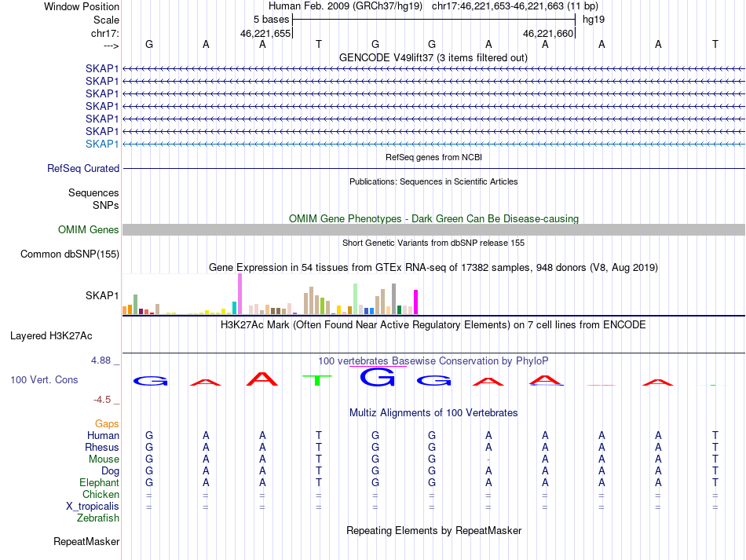The height and width of the screenshot is (560, 746).
Task: Click the ---> strand direction arrow label
Action: click(x=111, y=46)
